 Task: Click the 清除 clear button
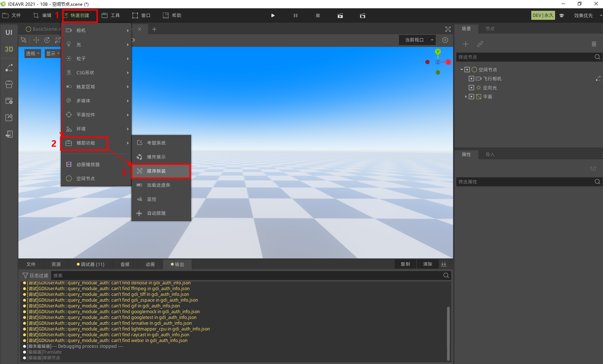coord(427,264)
